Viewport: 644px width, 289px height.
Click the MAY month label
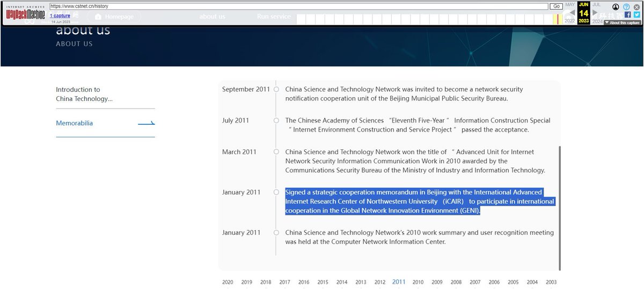click(x=570, y=4)
